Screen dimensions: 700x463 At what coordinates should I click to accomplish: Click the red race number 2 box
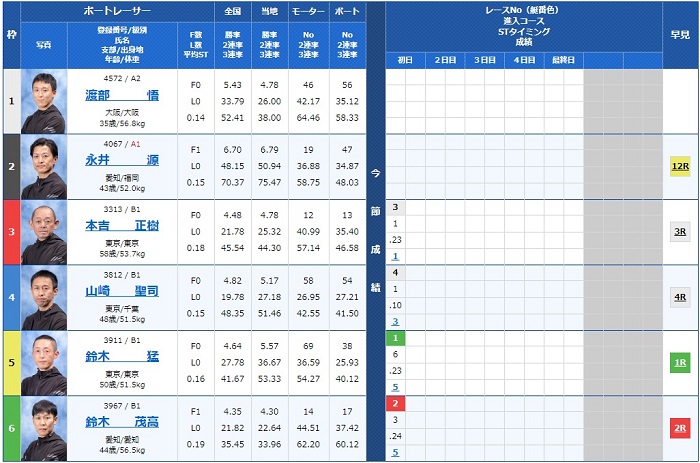click(395, 404)
